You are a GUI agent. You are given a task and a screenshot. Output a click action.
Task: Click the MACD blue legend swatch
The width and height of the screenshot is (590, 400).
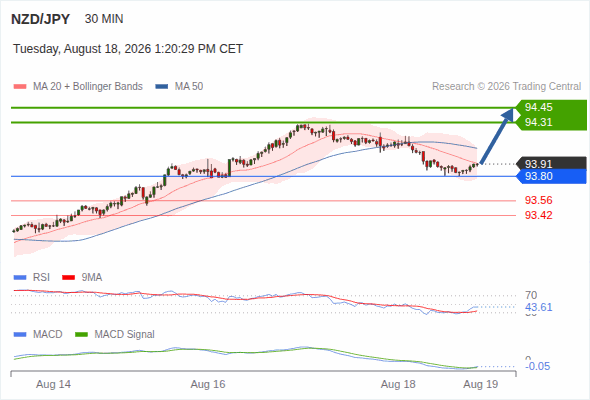tap(20, 335)
